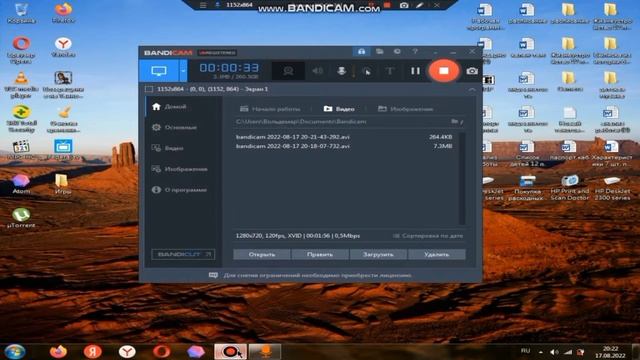Click the Загрузить button
The image size is (640, 360).
pyautogui.click(x=378, y=254)
